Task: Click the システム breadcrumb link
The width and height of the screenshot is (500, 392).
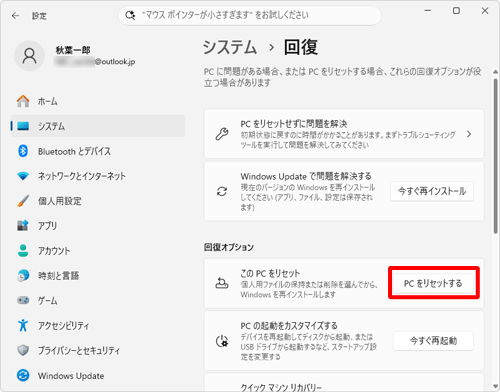Action: click(x=230, y=47)
